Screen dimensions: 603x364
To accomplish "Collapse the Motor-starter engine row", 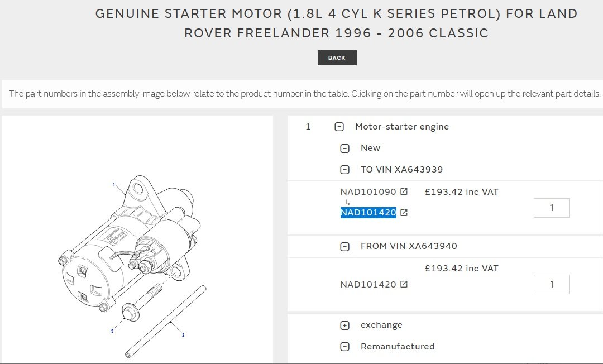I will pos(339,127).
